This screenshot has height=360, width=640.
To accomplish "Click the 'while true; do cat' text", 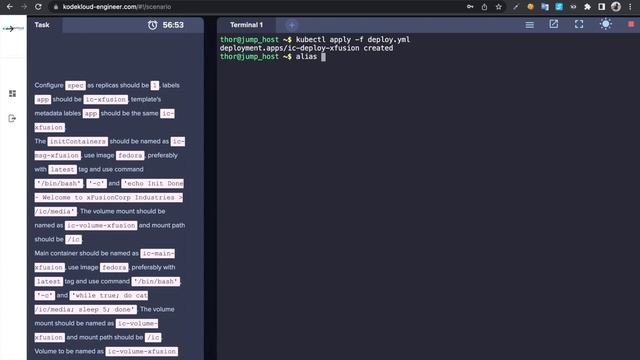I will click(x=109, y=295).
